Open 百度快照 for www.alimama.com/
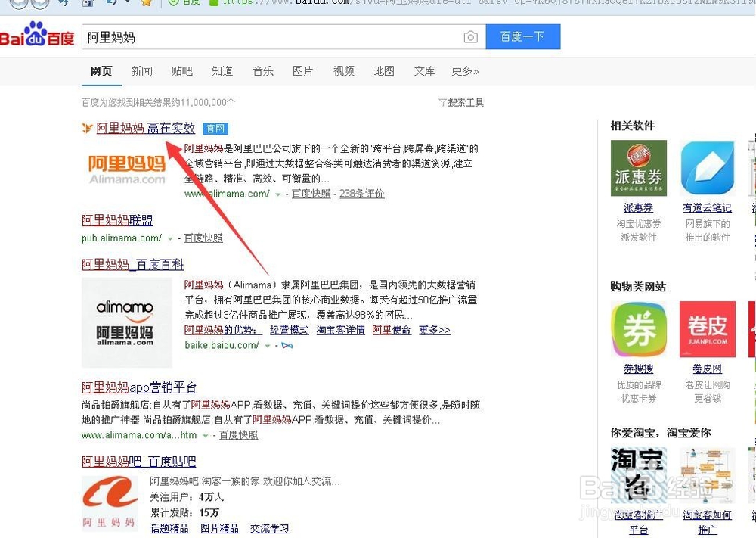 coord(311,194)
